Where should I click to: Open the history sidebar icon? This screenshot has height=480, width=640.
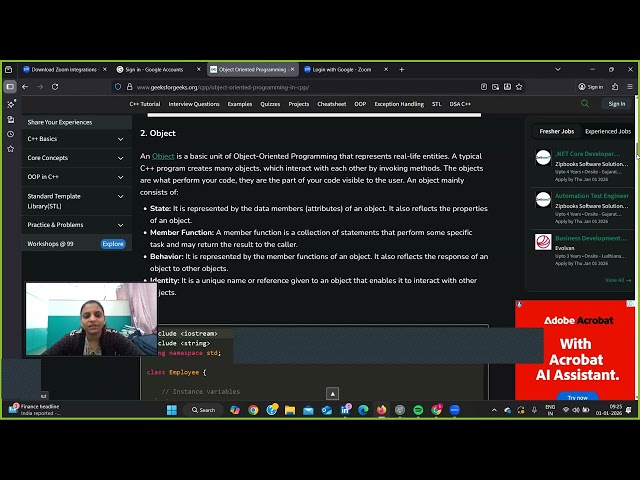point(11,134)
